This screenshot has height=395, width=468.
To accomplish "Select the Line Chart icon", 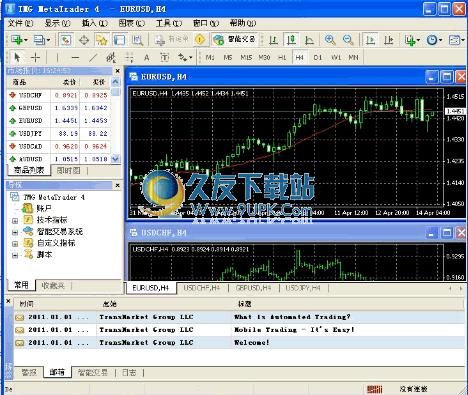I will point(310,40).
